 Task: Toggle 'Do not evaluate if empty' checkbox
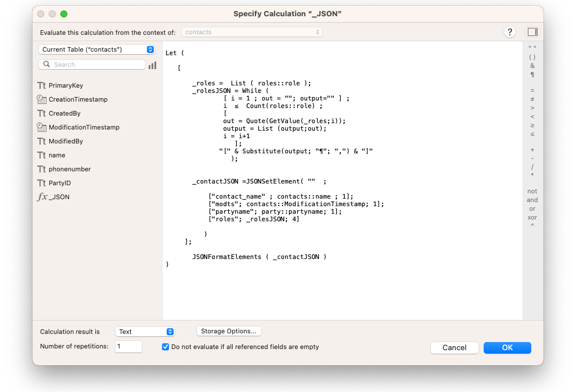(165, 347)
